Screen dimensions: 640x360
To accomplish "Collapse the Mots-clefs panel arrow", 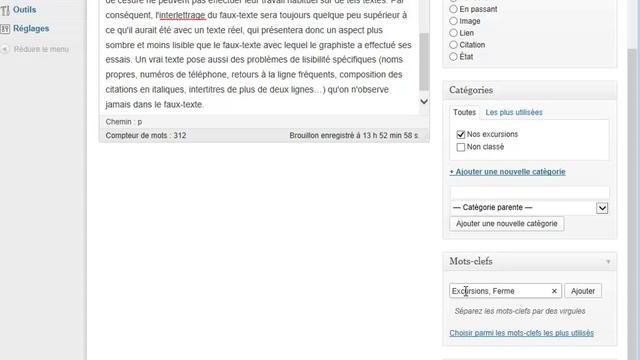I will (608, 262).
